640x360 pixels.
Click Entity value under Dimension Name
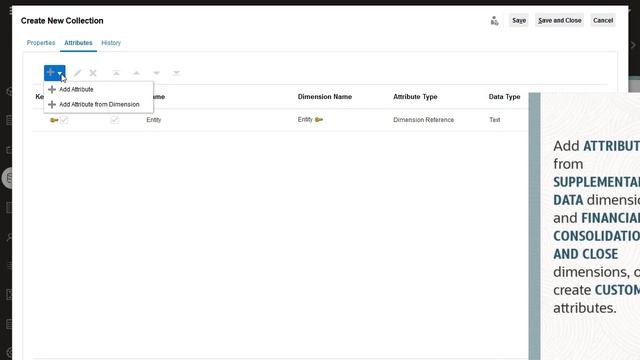[x=305, y=120]
